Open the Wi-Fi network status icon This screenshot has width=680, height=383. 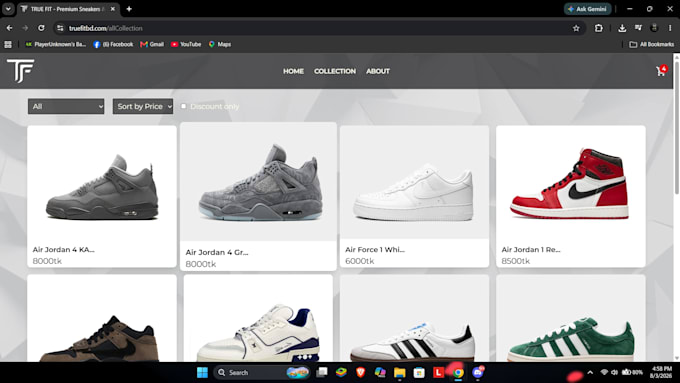click(604, 372)
